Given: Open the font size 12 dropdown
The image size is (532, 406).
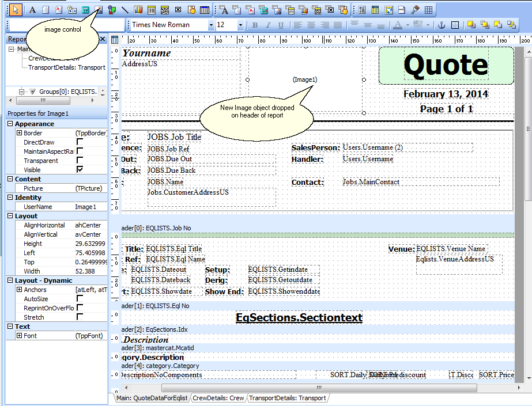Looking at the screenshot, I should point(240,25).
